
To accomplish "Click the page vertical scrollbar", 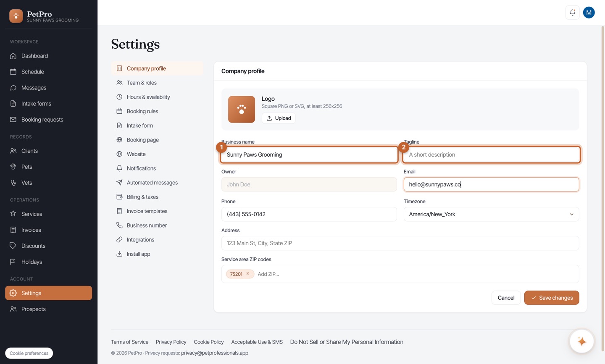I will click(x=602, y=188).
